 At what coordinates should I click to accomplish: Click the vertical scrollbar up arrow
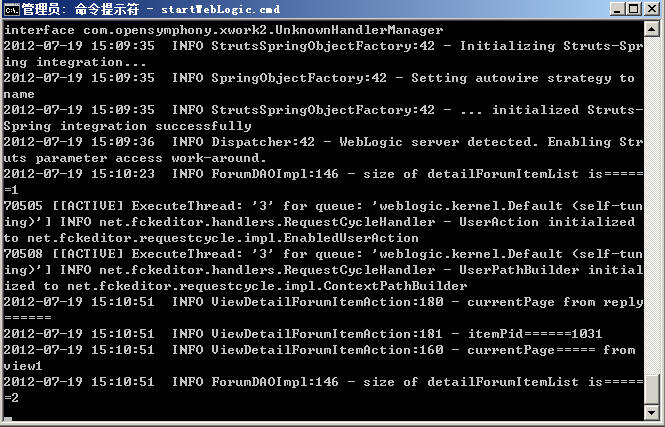click(651, 29)
